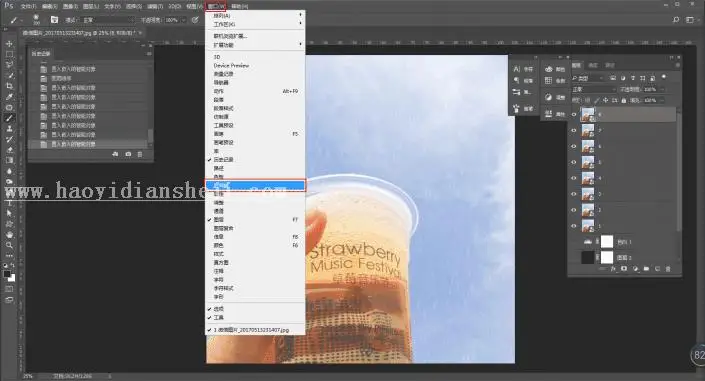
Task: Click the delete state trash icon in History panel
Action: [x=140, y=154]
